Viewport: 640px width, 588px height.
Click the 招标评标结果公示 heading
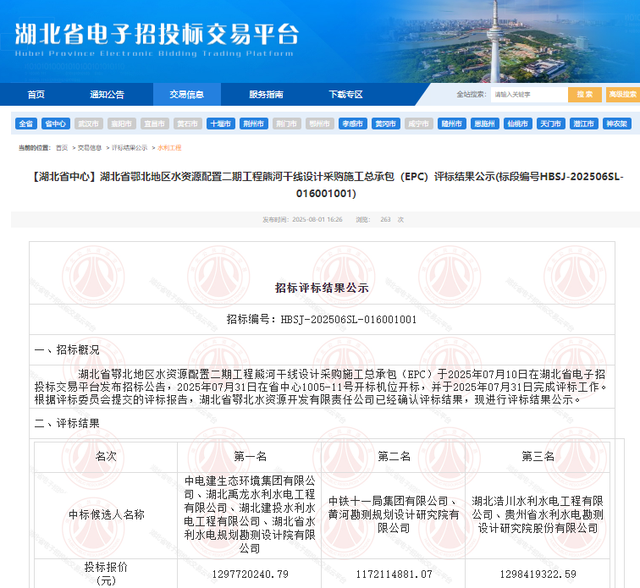coord(322,288)
